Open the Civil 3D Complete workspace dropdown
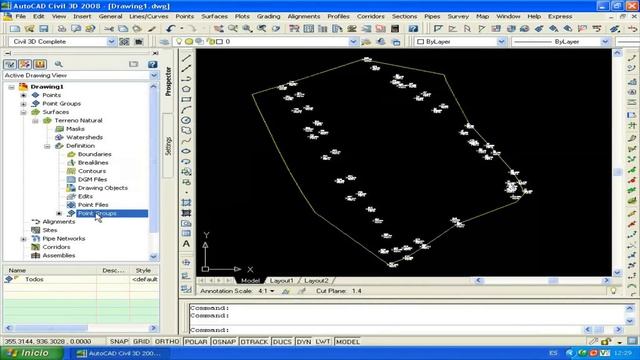This screenshot has height=360, width=640. coord(111,42)
